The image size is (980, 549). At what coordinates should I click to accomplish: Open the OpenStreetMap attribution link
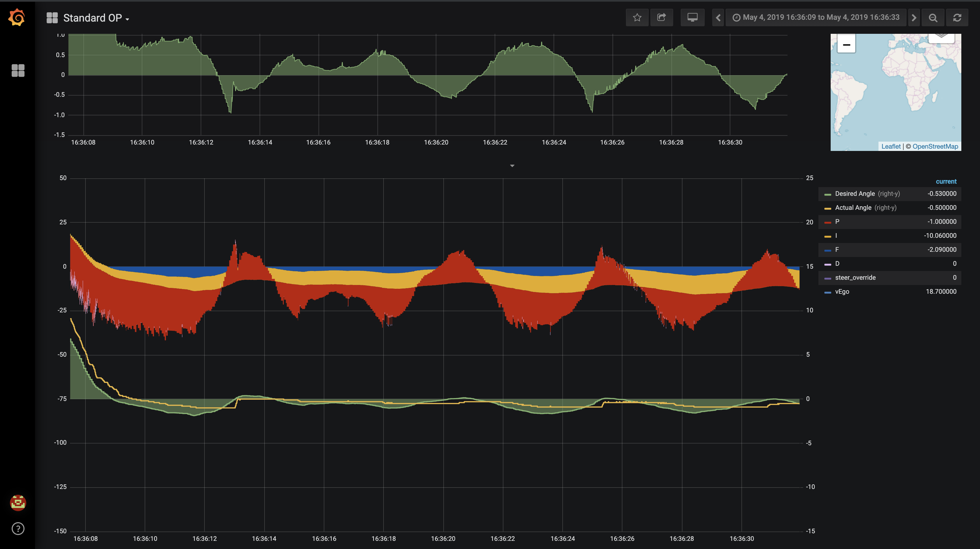click(x=935, y=146)
